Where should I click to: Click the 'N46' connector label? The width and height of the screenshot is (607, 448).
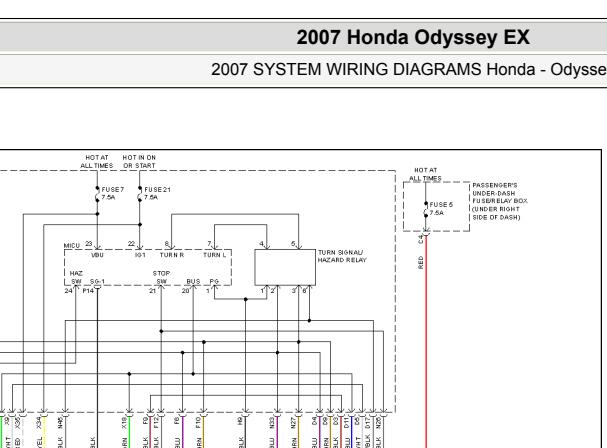coord(60,422)
